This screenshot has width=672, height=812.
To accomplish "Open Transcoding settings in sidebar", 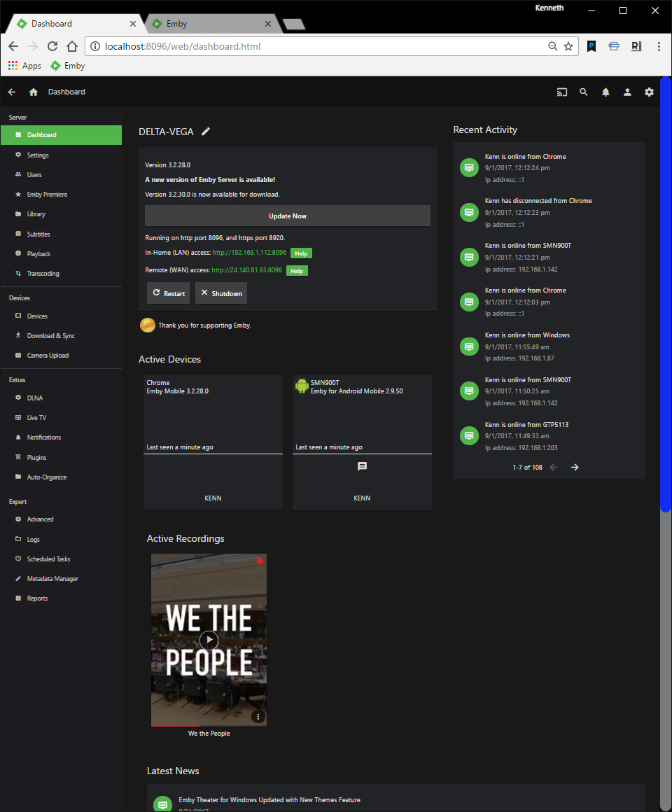I will click(x=61, y=274).
